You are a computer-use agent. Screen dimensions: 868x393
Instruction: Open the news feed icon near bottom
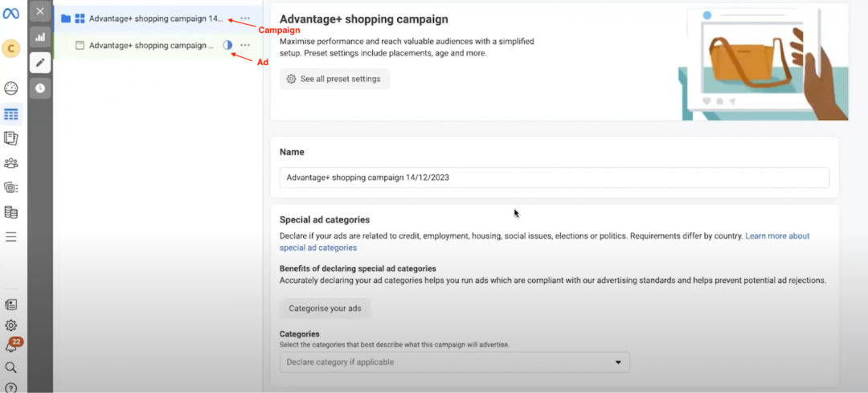point(11,305)
